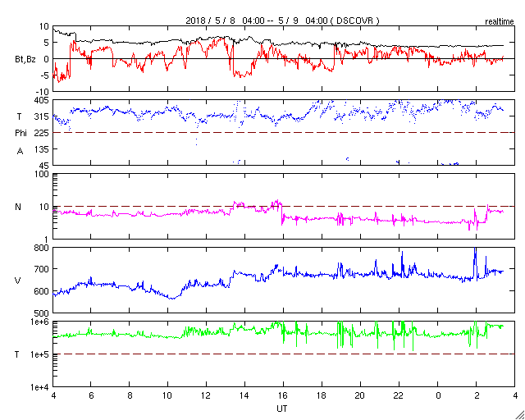525x420 pixels.
Task: Click the "2" hour tick on the UT axis
Action: [x=477, y=395]
